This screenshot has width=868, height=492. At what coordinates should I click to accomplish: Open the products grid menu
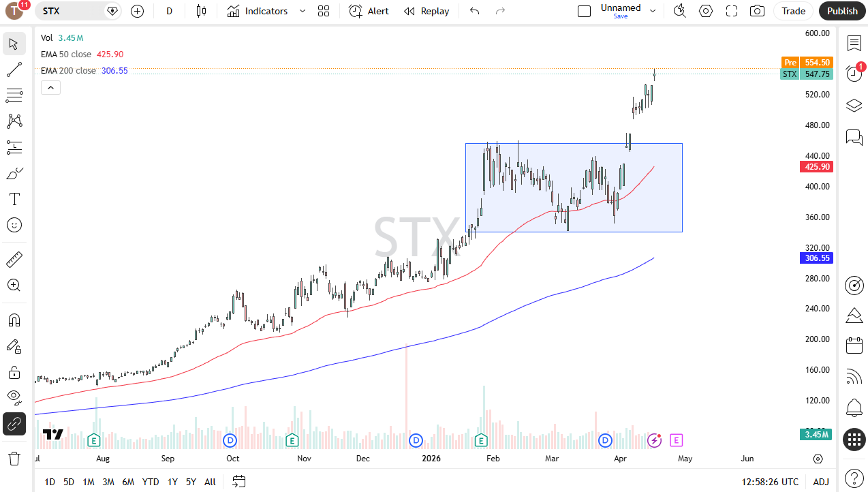coord(854,440)
